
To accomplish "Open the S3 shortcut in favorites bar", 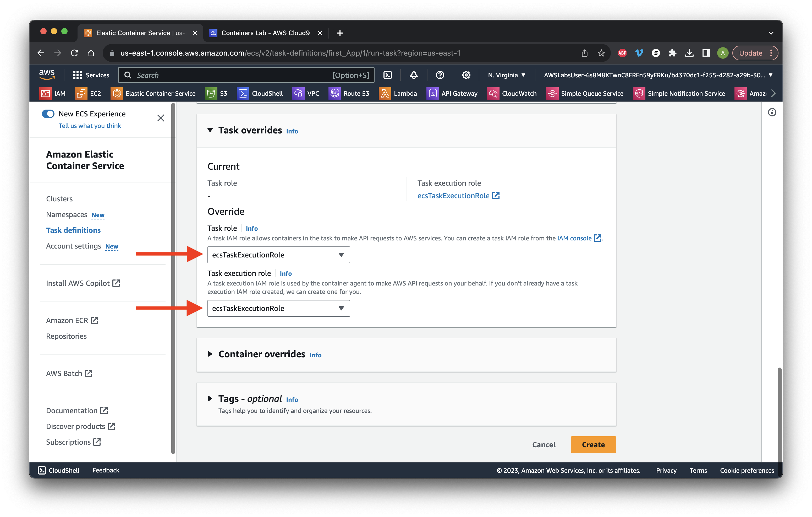I will (x=216, y=94).
